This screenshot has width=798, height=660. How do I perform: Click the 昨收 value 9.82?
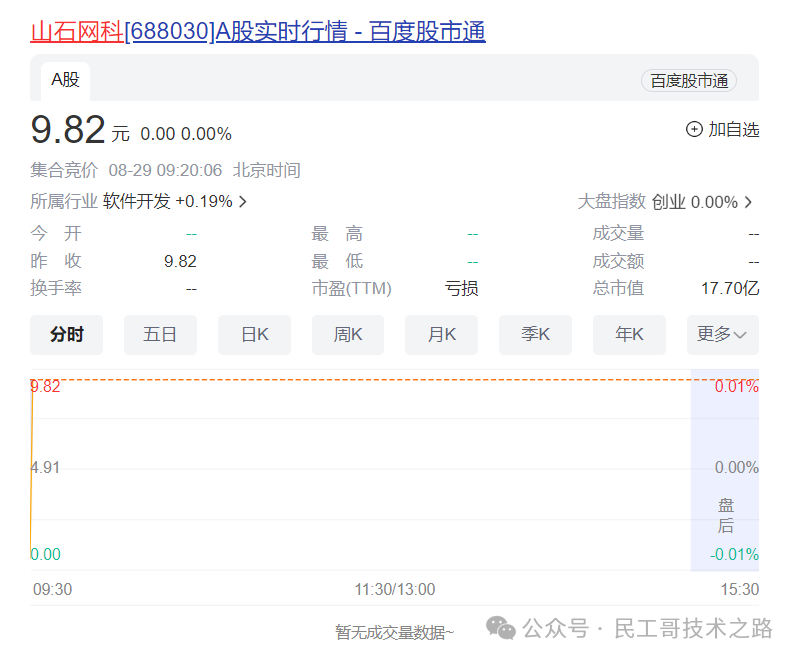180,262
